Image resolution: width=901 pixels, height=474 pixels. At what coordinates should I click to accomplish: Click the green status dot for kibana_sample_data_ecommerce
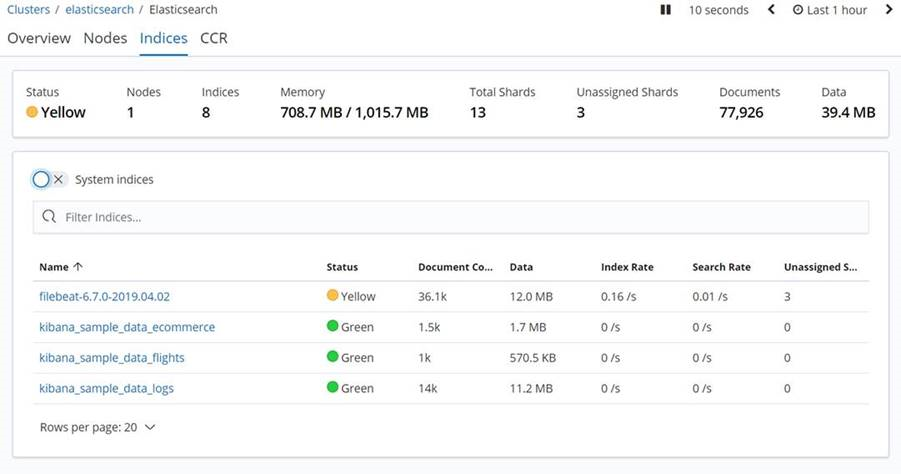(x=332, y=326)
